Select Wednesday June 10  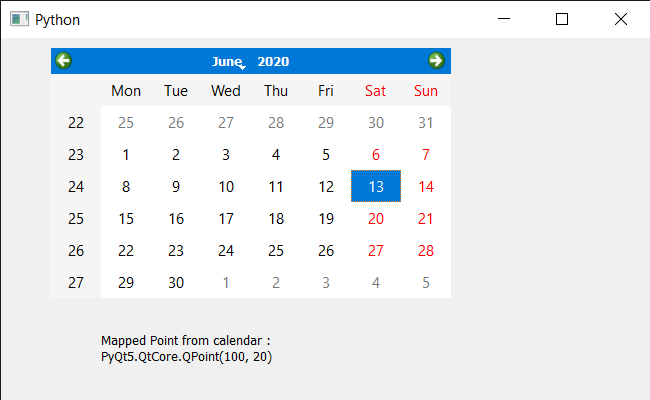226,186
